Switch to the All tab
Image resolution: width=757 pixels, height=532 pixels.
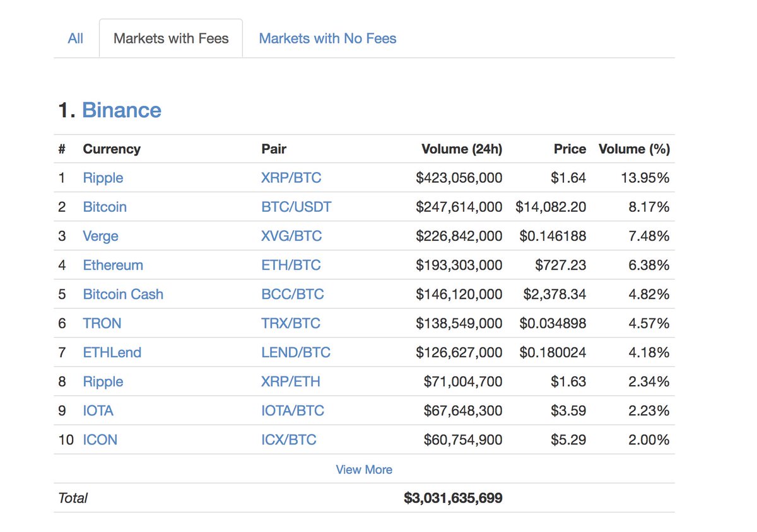[x=76, y=38]
